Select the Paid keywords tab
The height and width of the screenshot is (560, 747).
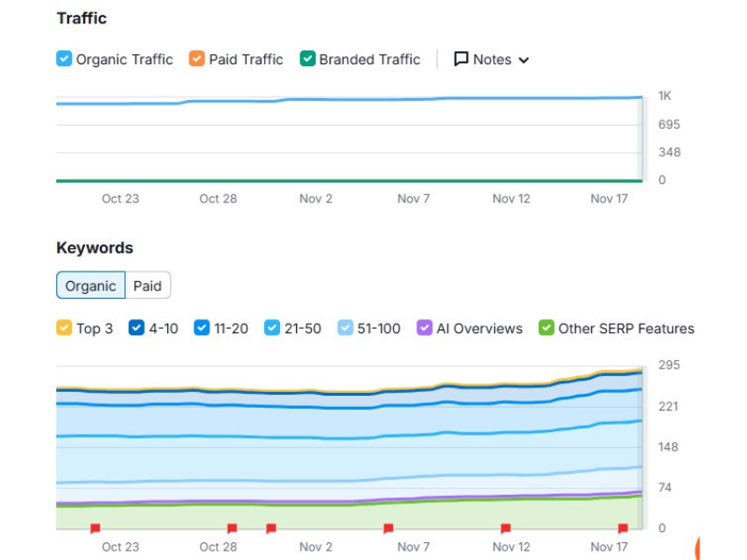point(148,286)
